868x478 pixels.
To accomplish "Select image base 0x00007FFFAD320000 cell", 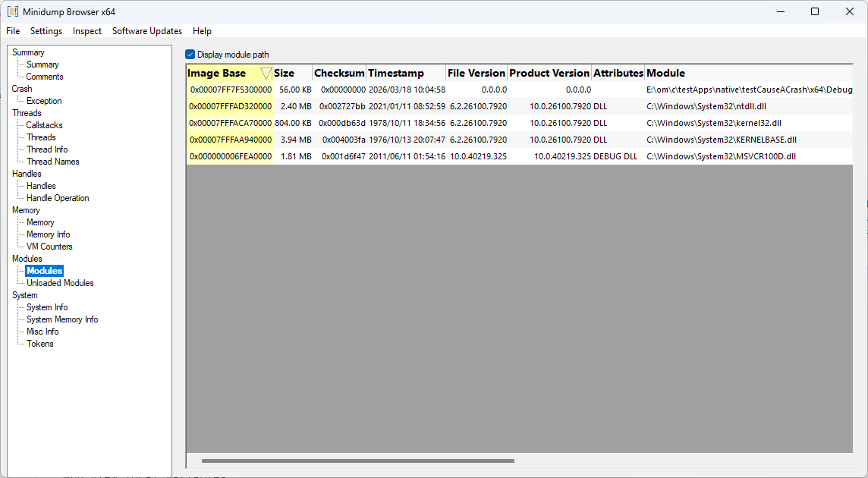I will [230, 106].
